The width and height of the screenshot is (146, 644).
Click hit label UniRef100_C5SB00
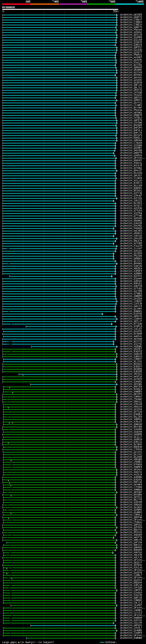131,522
